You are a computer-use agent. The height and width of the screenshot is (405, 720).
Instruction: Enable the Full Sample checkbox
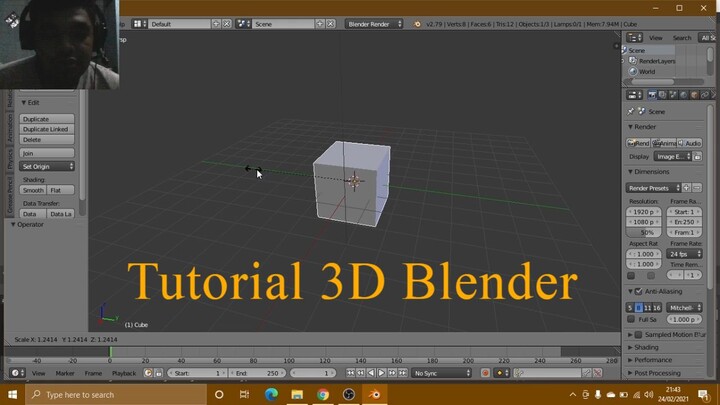click(x=631, y=319)
